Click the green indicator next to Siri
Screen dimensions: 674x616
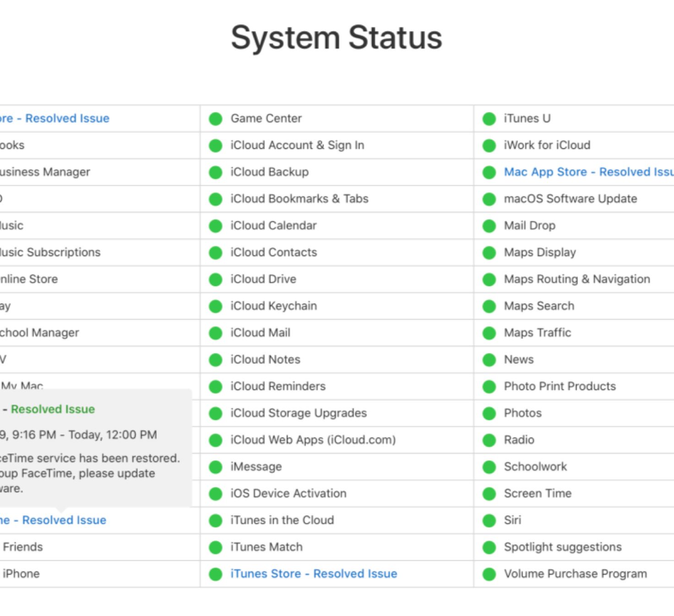(x=489, y=521)
